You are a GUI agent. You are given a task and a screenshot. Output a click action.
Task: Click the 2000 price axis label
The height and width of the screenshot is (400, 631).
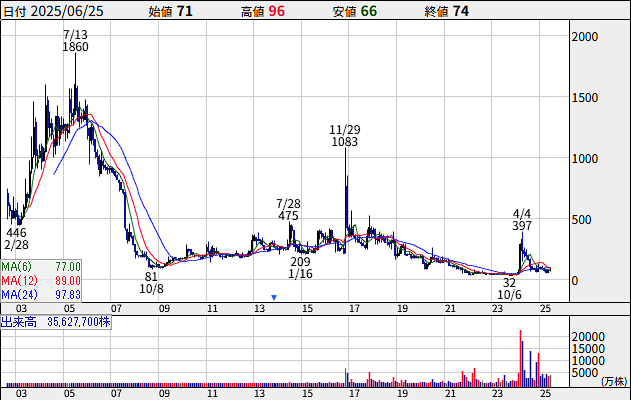[585, 37]
